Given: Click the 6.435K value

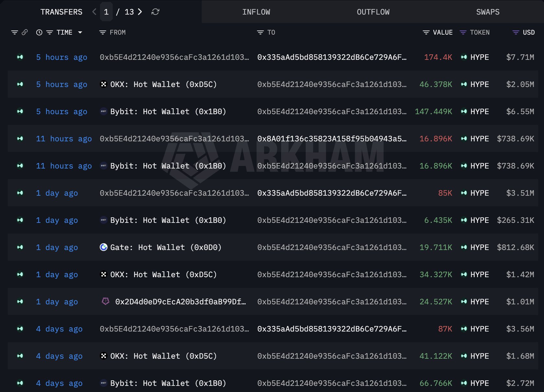Looking at the screenshot, I should pyautogui.click(x=438, y=220).
